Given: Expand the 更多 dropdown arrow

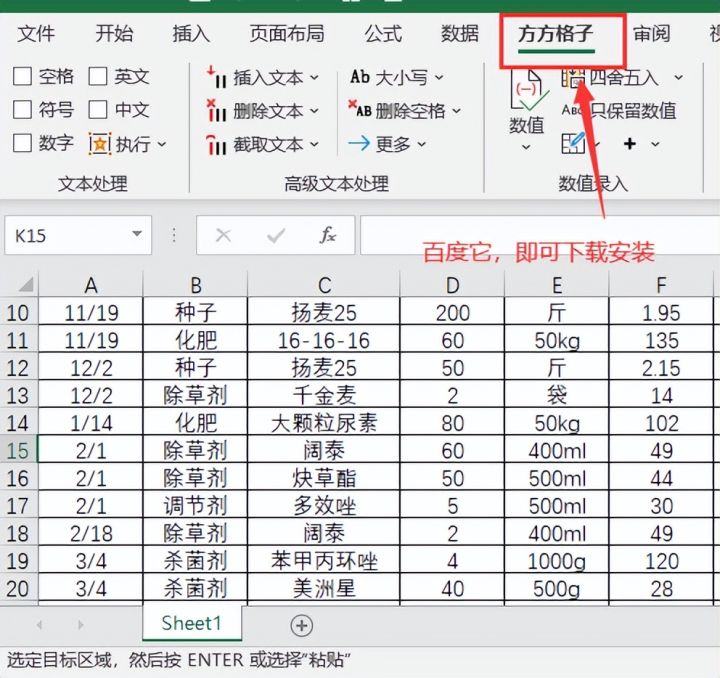Looking at the screenshot, I should [422, 145].
